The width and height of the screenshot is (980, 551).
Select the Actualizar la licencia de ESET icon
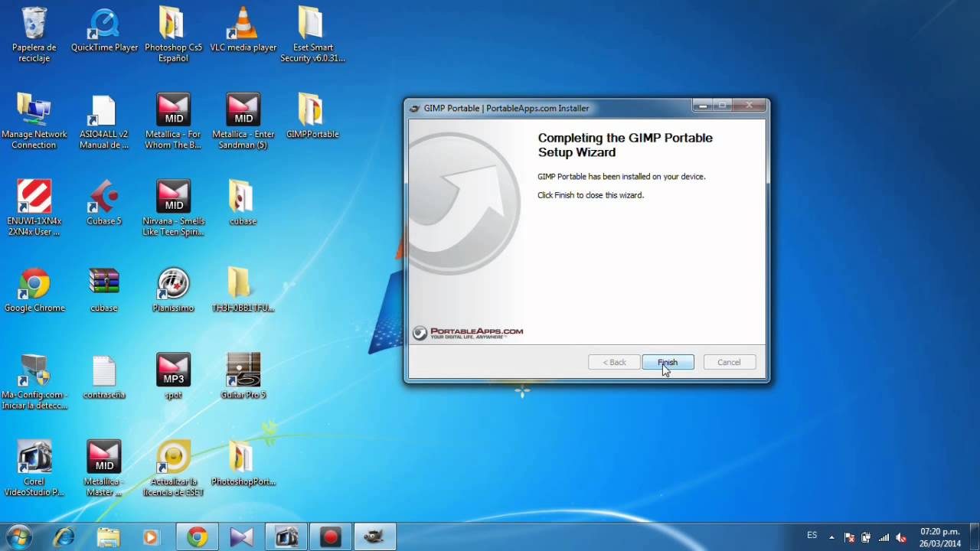[173, 469]
